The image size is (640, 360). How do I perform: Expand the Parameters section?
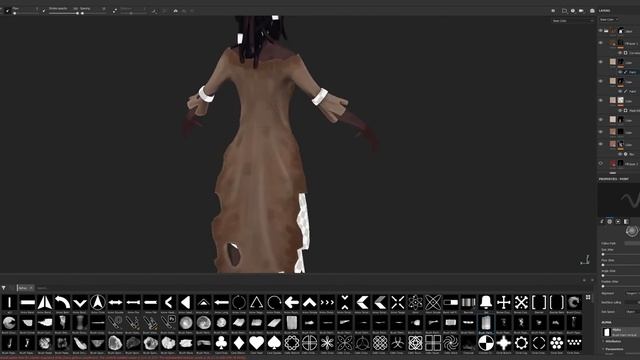(x=613, y=349)
